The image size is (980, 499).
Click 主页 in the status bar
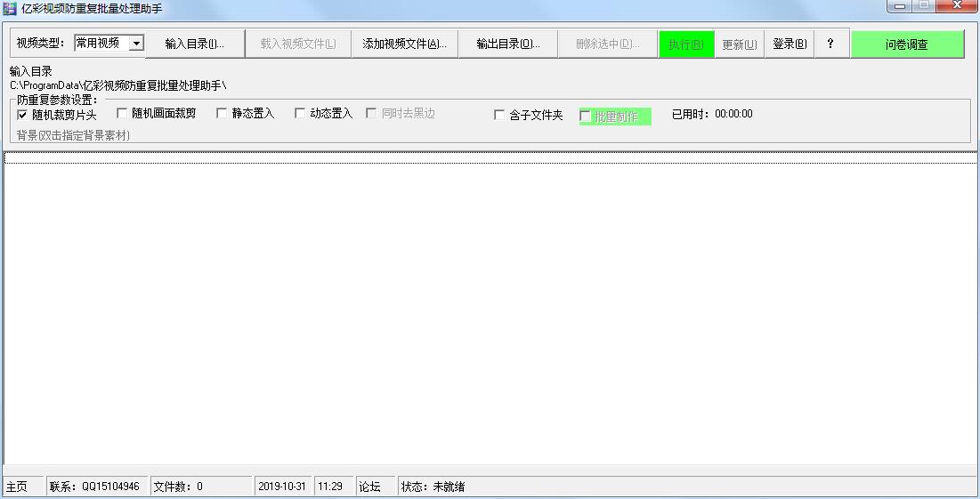point(17,487)
